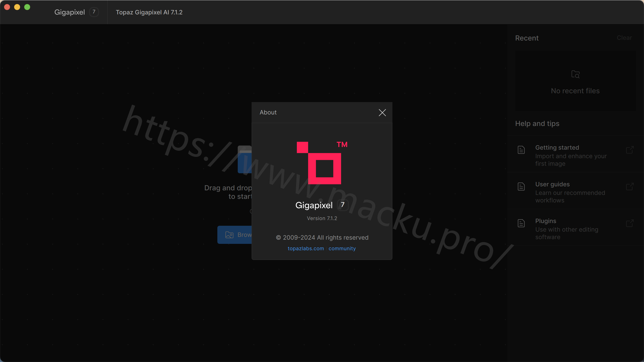
Task: Click the Help and tips heading
Action: tap(537, 124)
